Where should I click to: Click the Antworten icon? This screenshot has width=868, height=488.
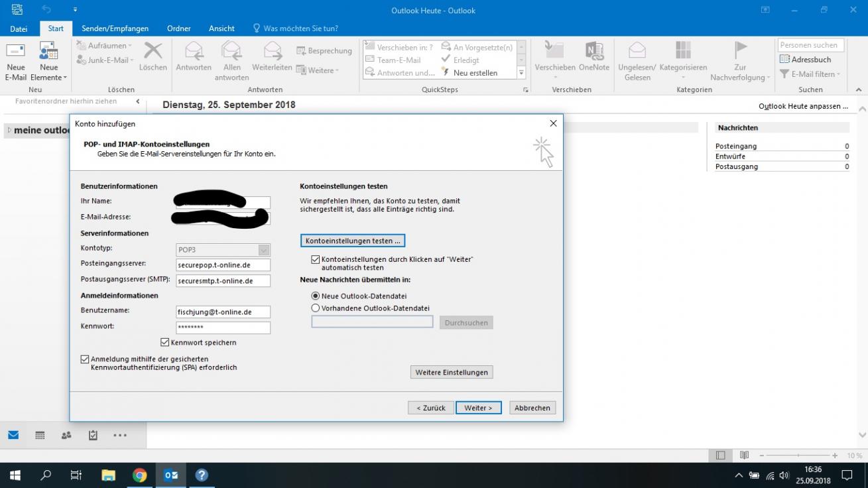click(x=194, y=51)
